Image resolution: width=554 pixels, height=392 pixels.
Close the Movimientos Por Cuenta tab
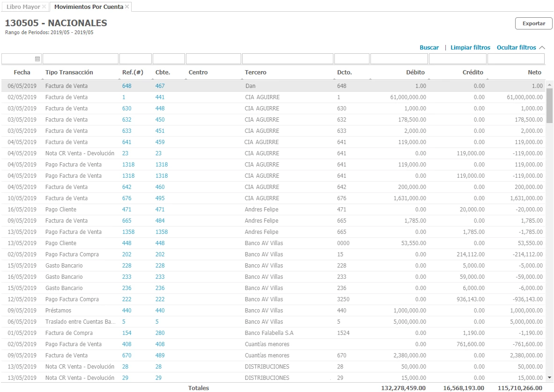point(127,7)
